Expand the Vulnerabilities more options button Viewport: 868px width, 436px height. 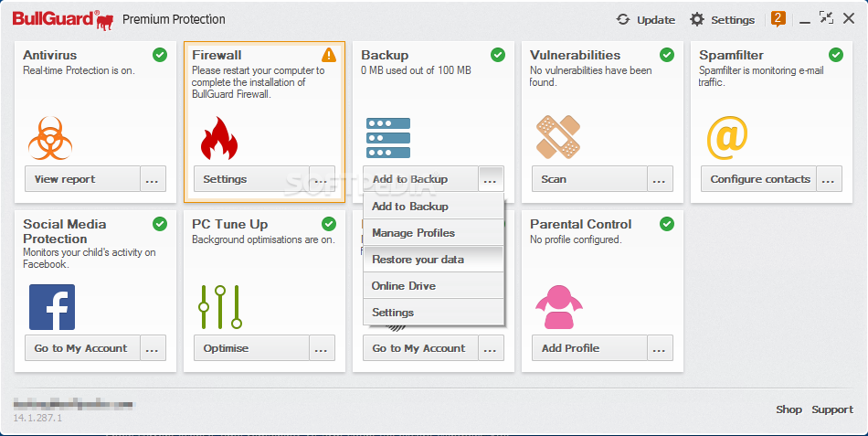click(x=660, y=179)
